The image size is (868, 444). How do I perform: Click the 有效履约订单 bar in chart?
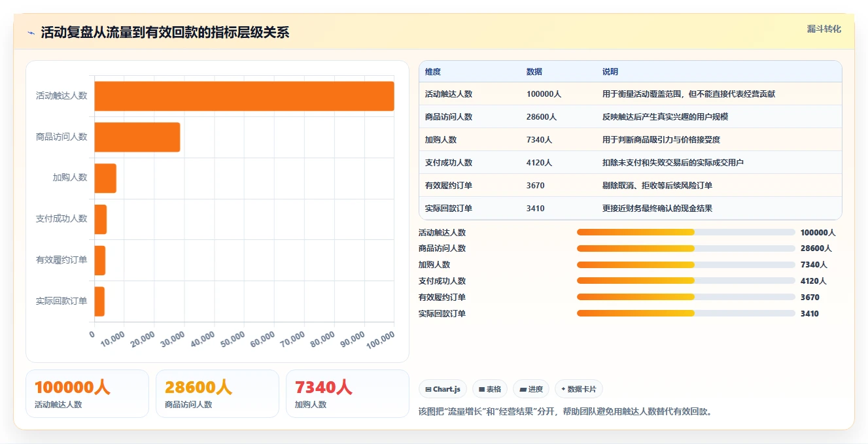point(100,260)
